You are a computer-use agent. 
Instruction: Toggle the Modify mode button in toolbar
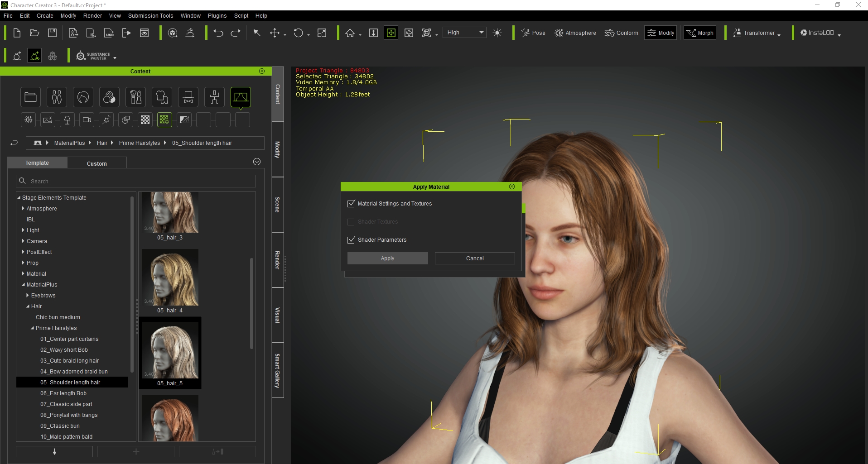click(x=661, y=33)
